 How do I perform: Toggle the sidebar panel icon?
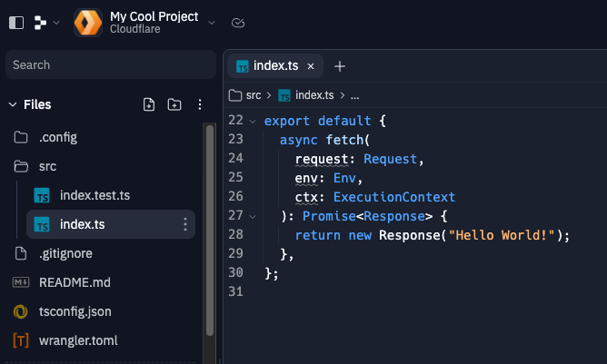pyautogui.click(x=16, y=23)
